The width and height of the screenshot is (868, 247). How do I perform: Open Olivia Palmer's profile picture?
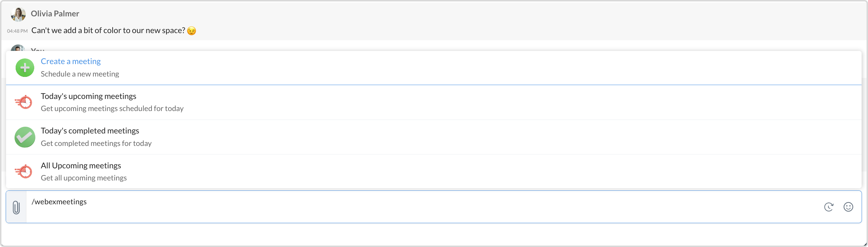click(x=18, y=14)
